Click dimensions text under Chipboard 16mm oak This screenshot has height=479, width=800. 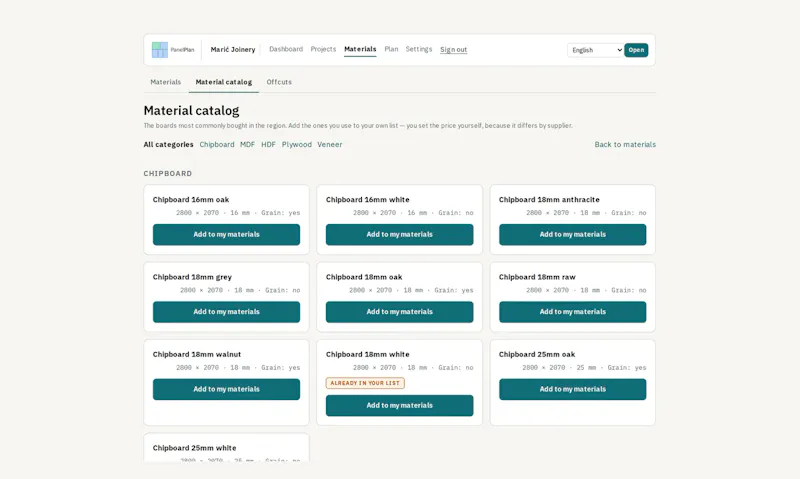(238, 213)
